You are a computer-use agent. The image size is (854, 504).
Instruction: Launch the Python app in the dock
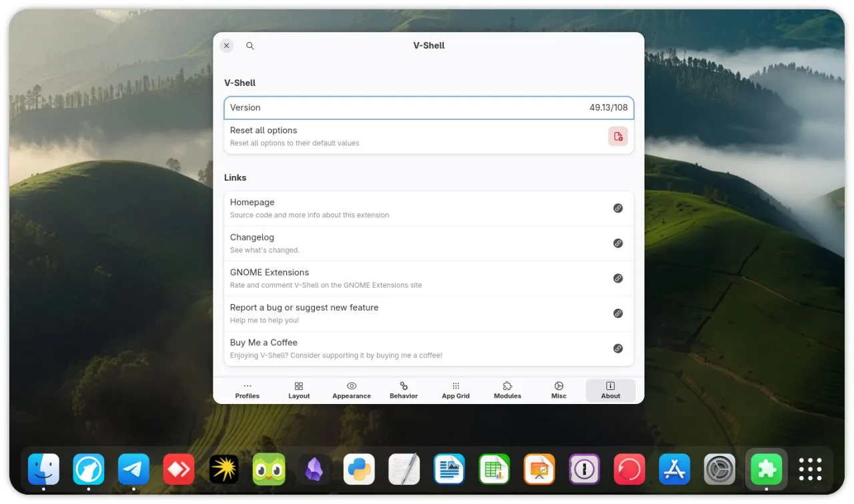pyautogui.click(x=359, y=469)
